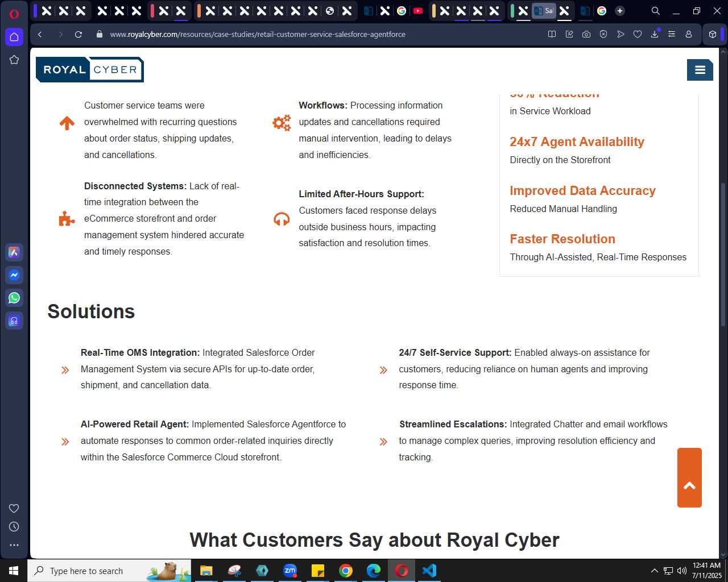The image size is (728, 582).
Task: Open Zoom from the taskbar
Action: coord(290,571)
